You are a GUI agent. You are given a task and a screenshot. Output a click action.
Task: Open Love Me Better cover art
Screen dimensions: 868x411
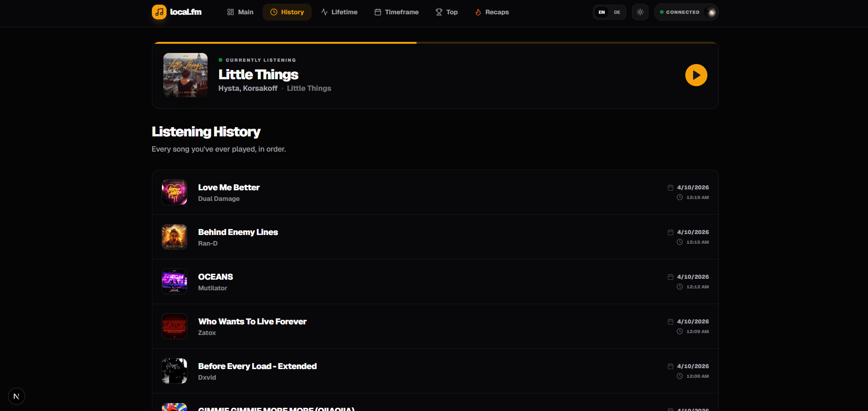click(x=174, y=192)
